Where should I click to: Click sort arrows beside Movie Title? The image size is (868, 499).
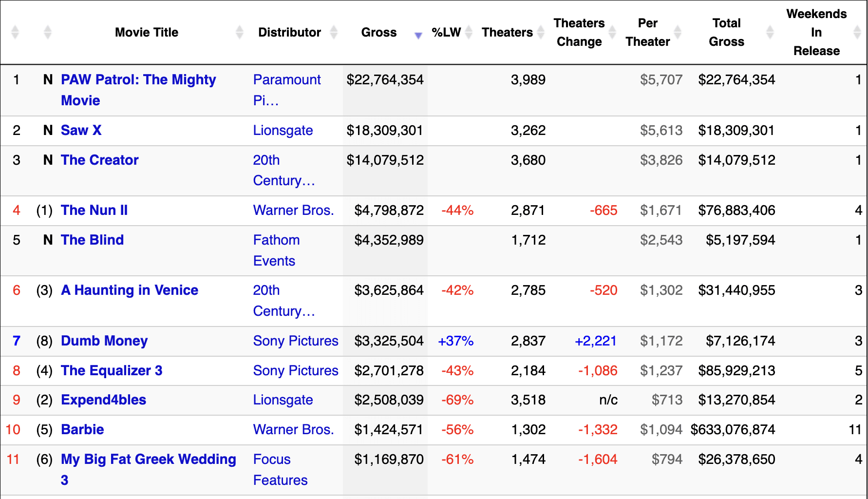[239, 32]
